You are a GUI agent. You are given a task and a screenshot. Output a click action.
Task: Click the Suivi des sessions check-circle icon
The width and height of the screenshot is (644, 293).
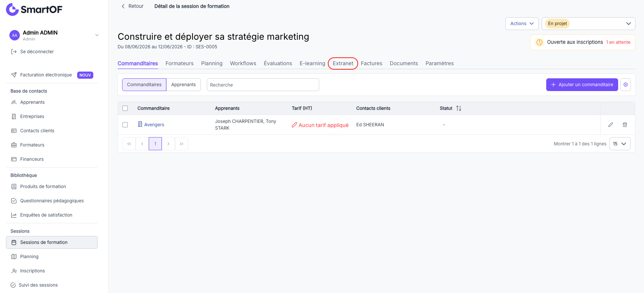[x=13, y=285]
